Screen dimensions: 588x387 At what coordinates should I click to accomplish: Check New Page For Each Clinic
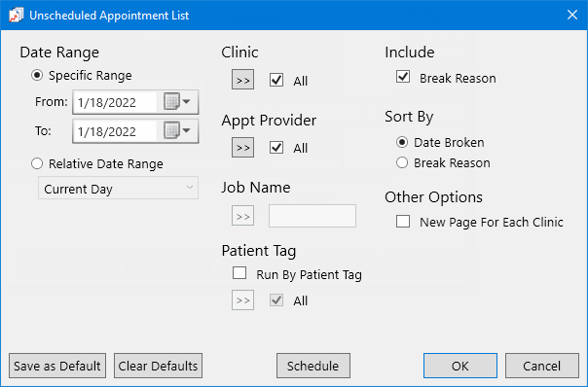pos(403,221)
